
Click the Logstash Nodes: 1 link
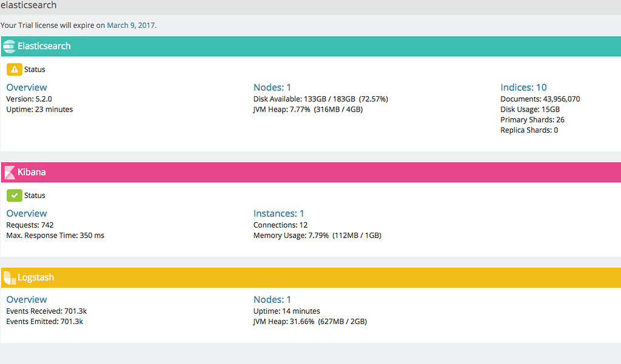tap(272, 299)
